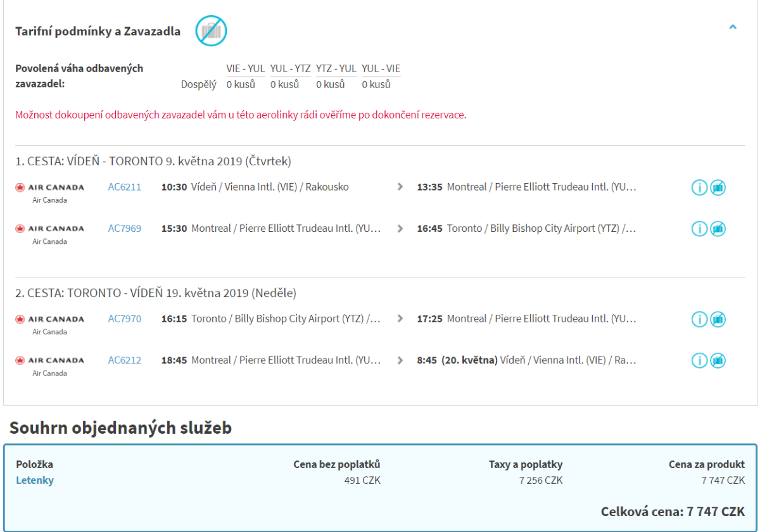Open the info icon for flight AC7970
This screenshot has width=760, height=532.
[x=699, y=319]
